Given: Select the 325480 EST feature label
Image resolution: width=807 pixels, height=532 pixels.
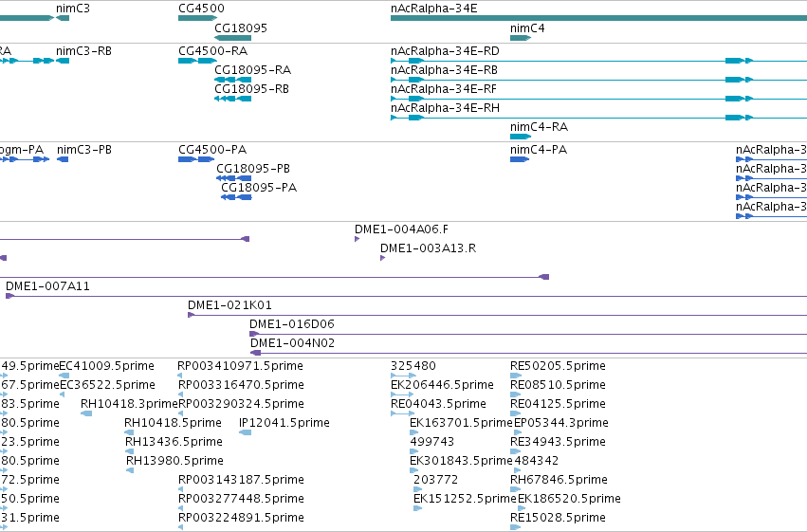Looking at the screenshot, I should pos(413,366).
